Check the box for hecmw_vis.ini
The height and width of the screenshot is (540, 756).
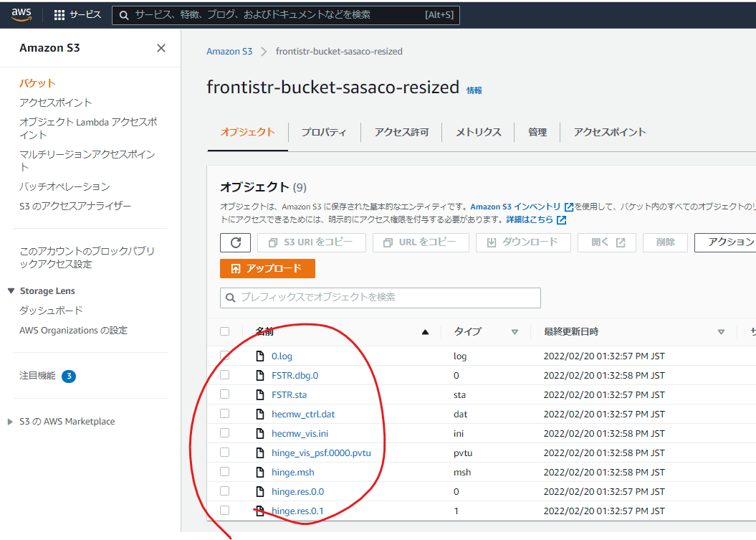pos(225,433)
